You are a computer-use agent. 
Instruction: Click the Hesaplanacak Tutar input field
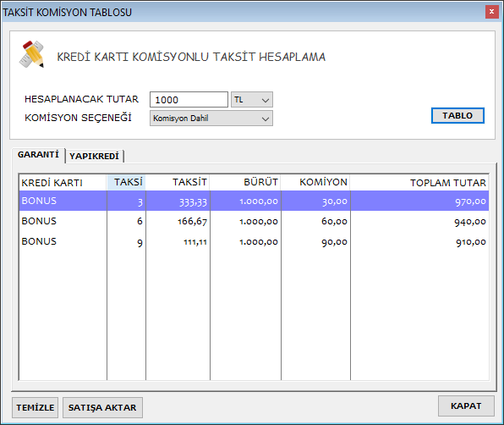189,100
